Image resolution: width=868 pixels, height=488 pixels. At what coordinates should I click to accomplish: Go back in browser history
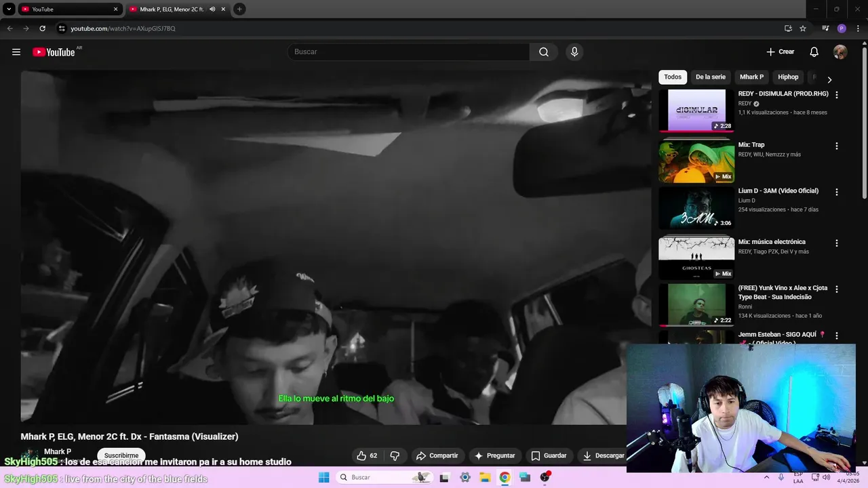pos(9,28)
